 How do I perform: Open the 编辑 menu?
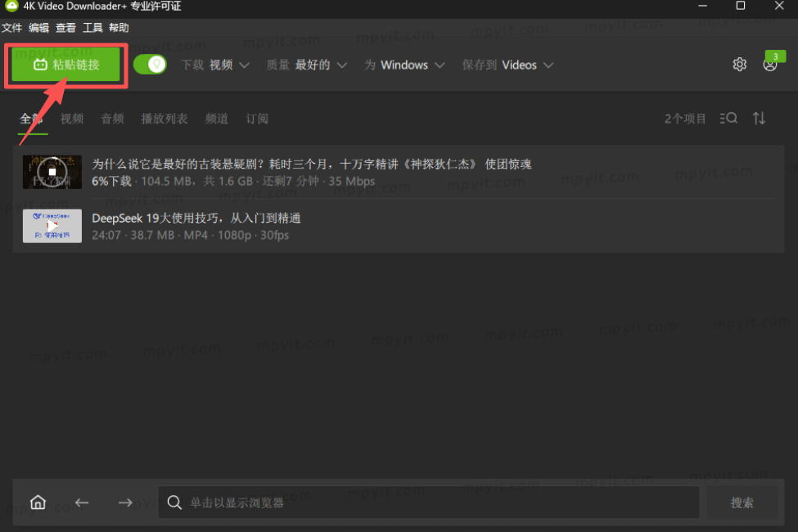(x=38, y=28)
